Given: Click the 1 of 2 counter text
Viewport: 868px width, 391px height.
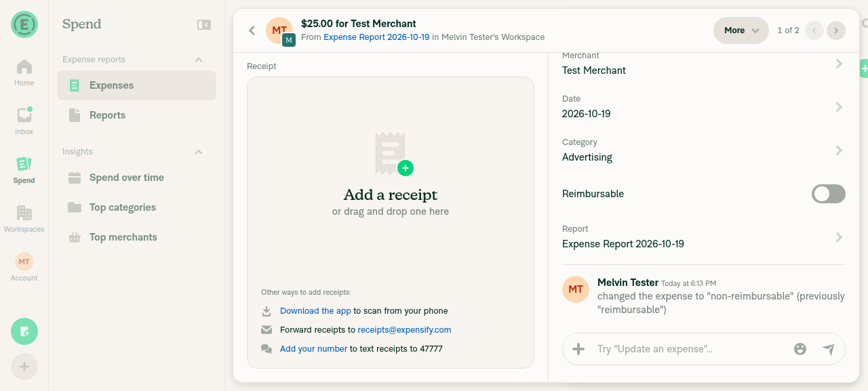Looking at the screenshot, I should point(788,30).
